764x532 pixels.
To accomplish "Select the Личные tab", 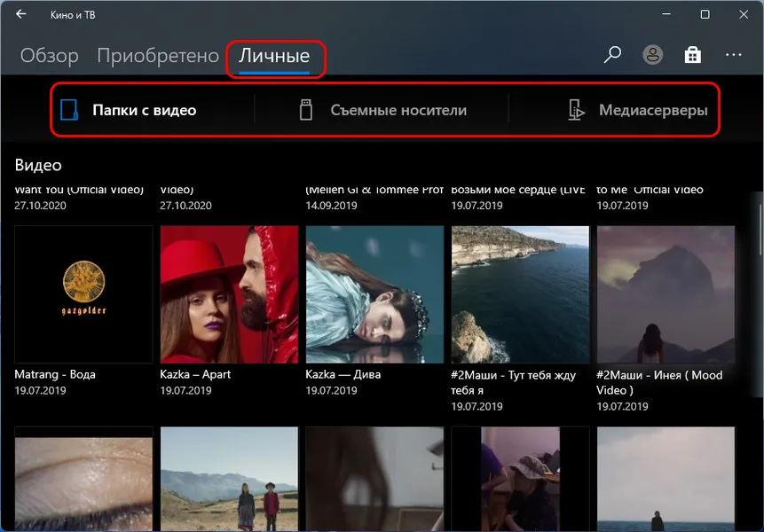I will click(x=274, y=56).
